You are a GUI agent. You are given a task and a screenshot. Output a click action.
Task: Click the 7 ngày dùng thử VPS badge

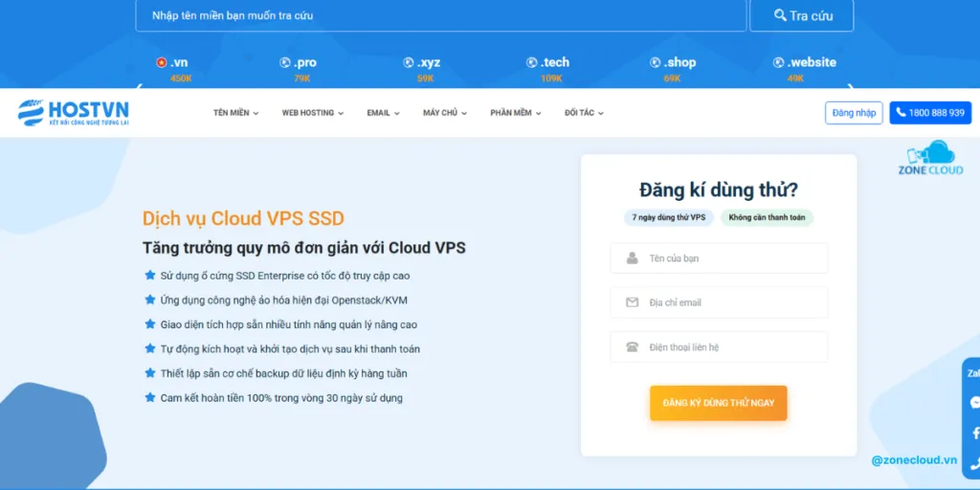click(669, 217)
